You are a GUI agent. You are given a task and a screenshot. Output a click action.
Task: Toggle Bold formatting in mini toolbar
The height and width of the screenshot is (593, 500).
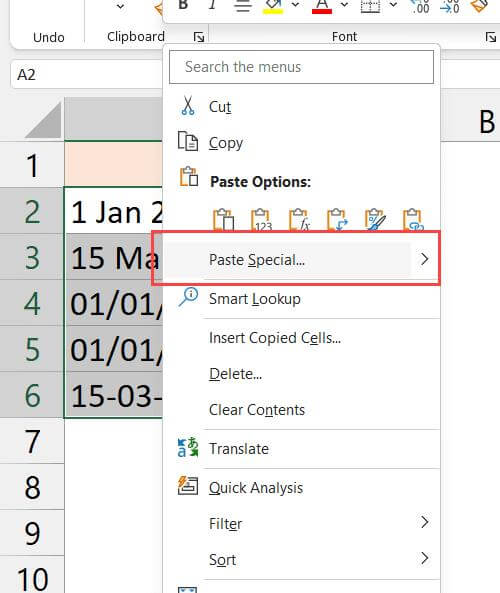tap(183, 5)
